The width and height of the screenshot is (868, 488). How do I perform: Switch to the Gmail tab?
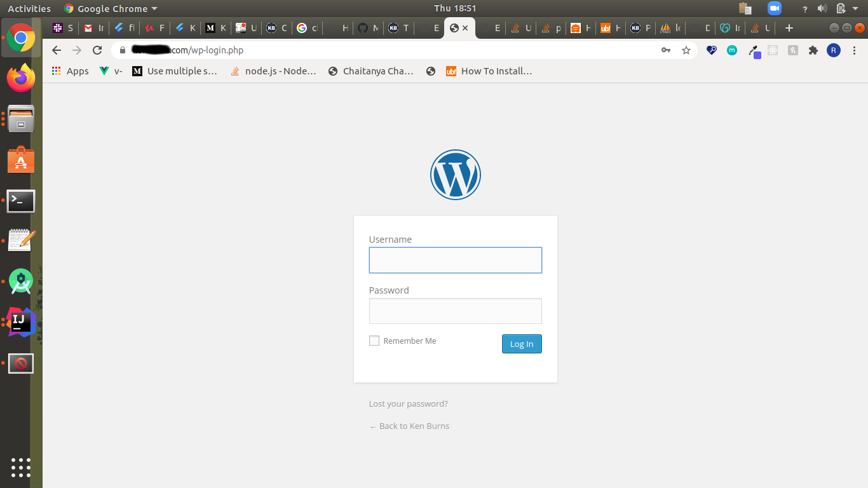click(x=94, y=28)
